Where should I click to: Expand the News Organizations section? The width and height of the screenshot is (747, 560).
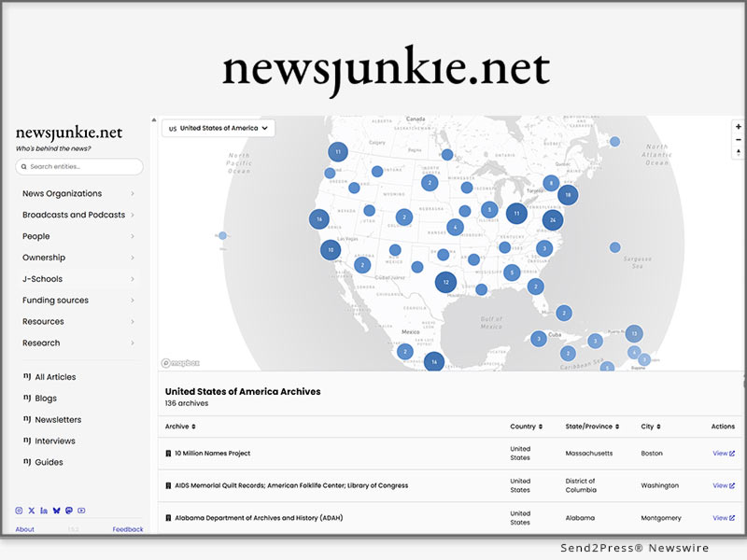click(62, 193)
